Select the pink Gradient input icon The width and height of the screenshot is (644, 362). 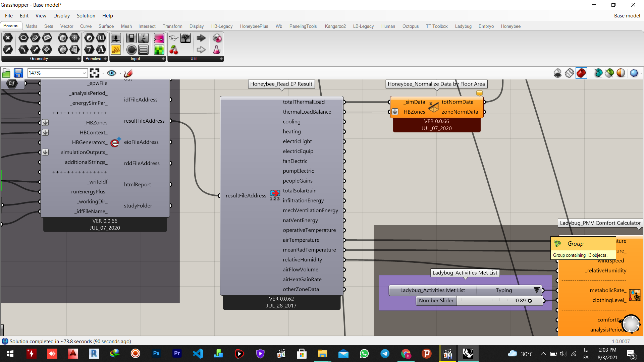(x=159, y=38)
